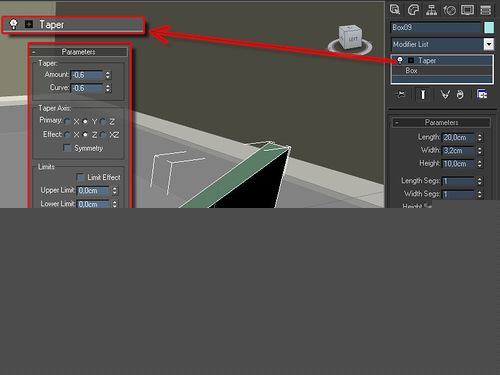Adjust the Height spinner arrows
Screen dimensions: 500x375
pos(480,164)
